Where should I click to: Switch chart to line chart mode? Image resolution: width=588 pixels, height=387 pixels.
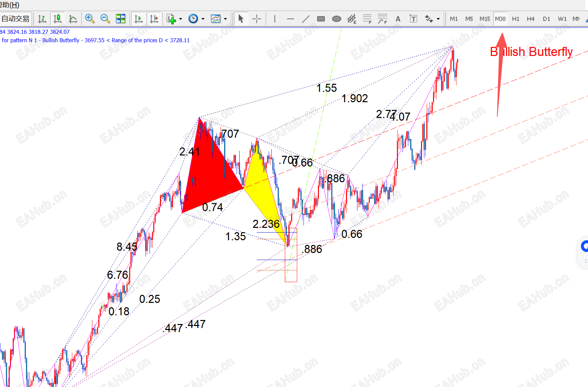point(73,19)
